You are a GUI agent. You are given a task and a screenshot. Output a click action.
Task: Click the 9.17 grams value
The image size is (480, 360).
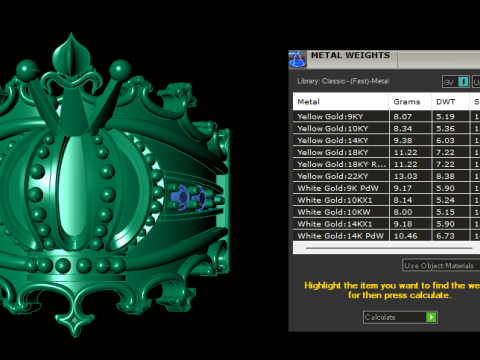tap(402, 188)
